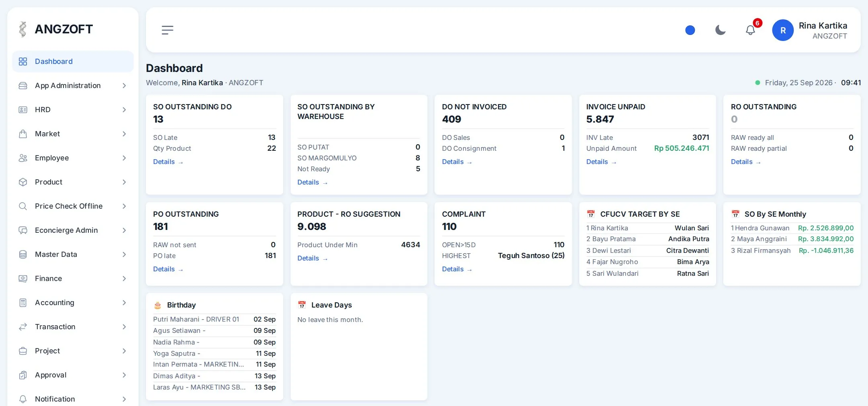Expand the Approval menu chevron

124,375
